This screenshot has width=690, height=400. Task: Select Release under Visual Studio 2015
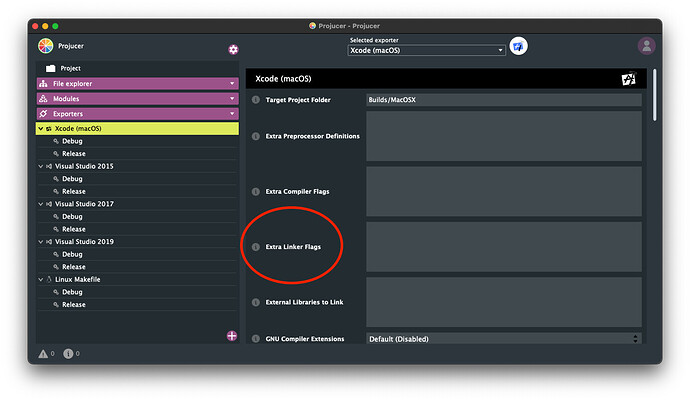[74, 191]
